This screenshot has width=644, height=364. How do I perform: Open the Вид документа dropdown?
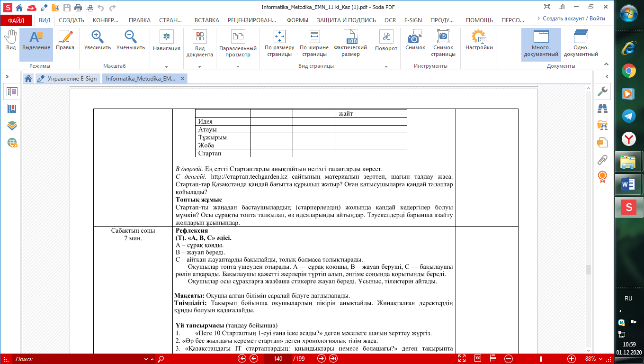click(x=200, y=48)
